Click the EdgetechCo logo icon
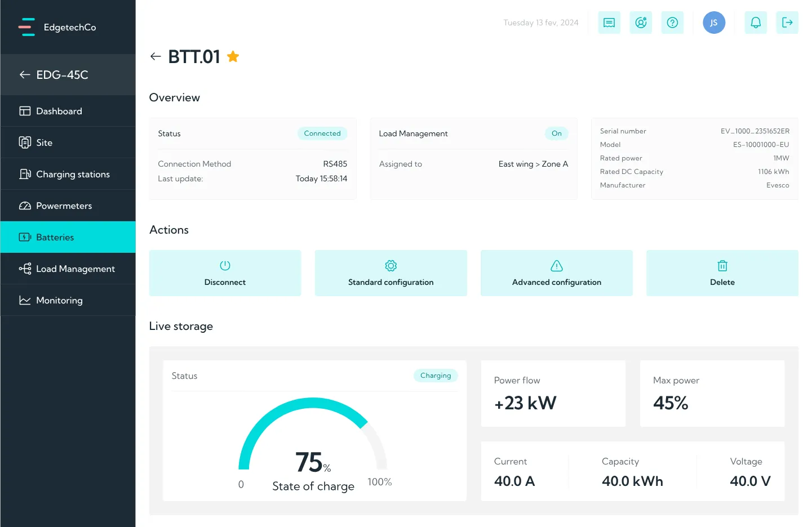 click(26, 27)
